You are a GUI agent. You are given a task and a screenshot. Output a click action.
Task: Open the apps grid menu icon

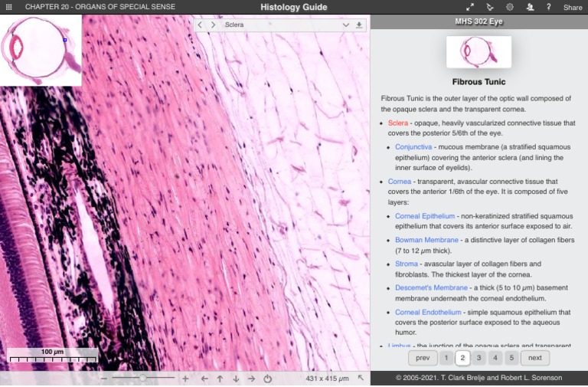tap(8, 7)
